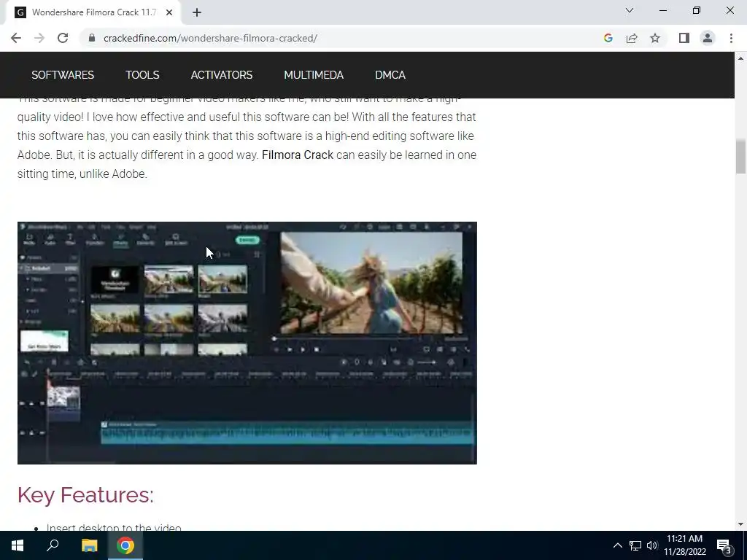Select the Wondershare Filmora Crack tab

pyautogui.click(x=93, y=12)
